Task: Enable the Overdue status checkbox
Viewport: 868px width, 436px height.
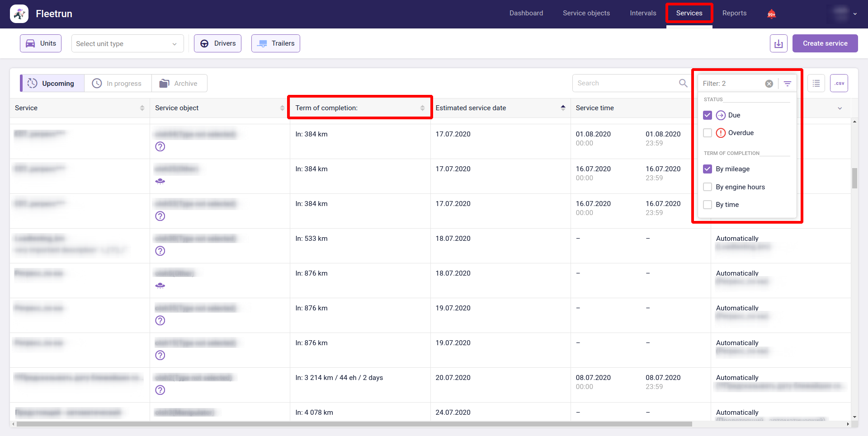Action: click(708, 133)
